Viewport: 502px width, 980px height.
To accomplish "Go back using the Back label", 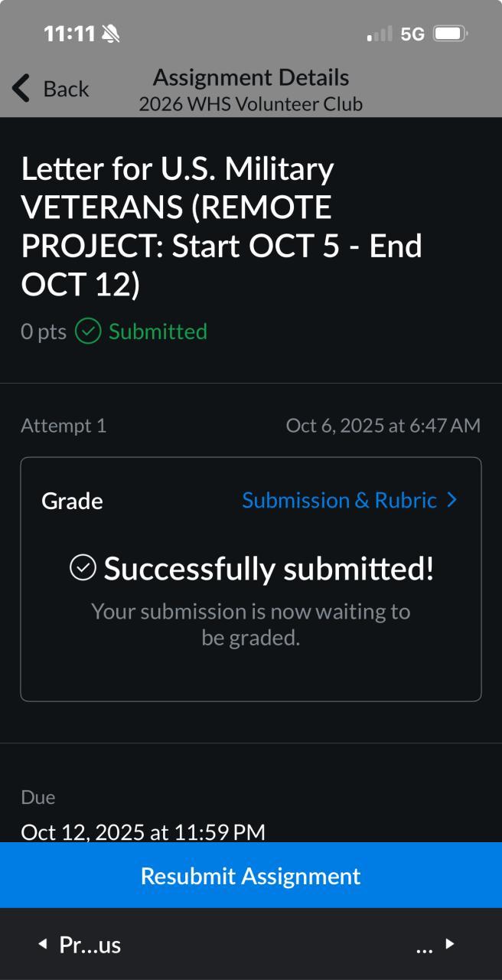I will click(66, 89).
